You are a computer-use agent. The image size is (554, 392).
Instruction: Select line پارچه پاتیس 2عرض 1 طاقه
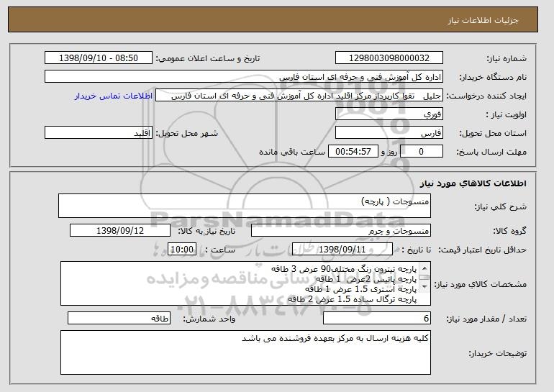pos(366,279)
